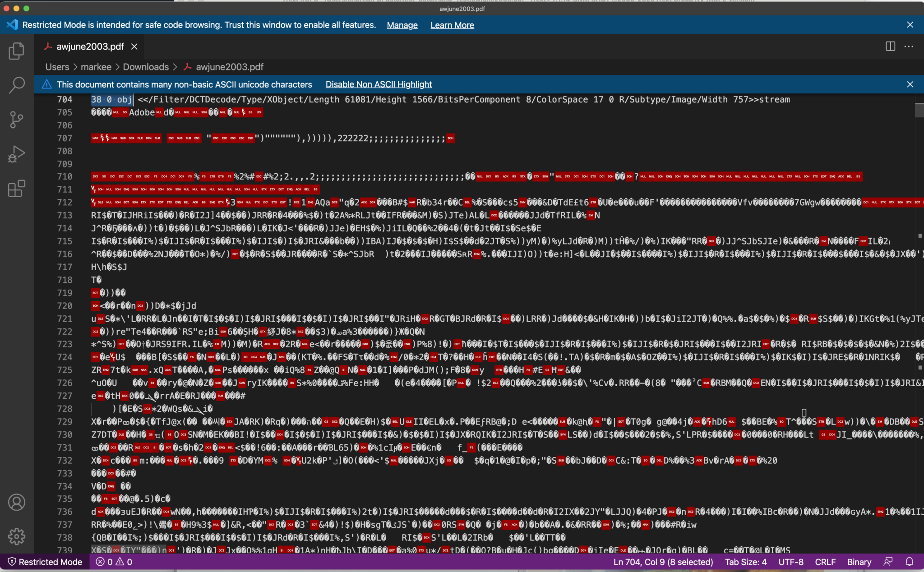Click the Restricted Mode status indicator
924x572 pixels.
(45, 562)
